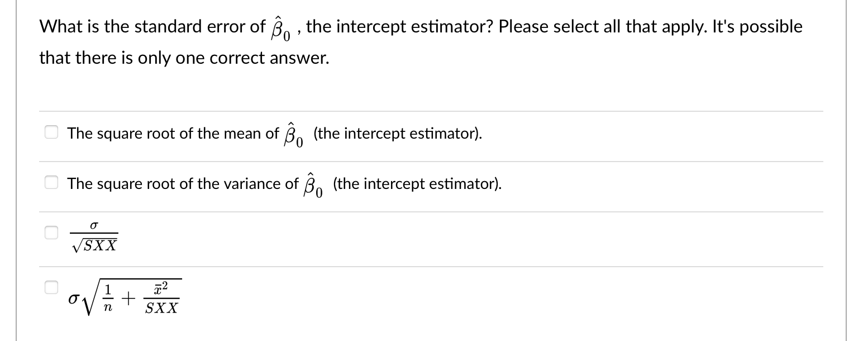This screenshot has height=341, width=868.
Task: Click the row containing the first answer
Action: [391, 134]
